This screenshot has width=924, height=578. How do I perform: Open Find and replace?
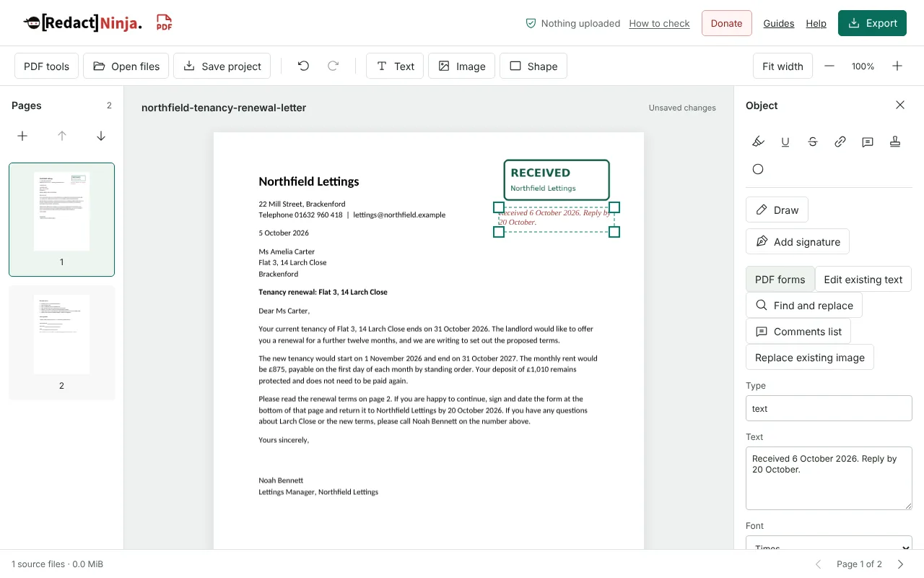803,306
